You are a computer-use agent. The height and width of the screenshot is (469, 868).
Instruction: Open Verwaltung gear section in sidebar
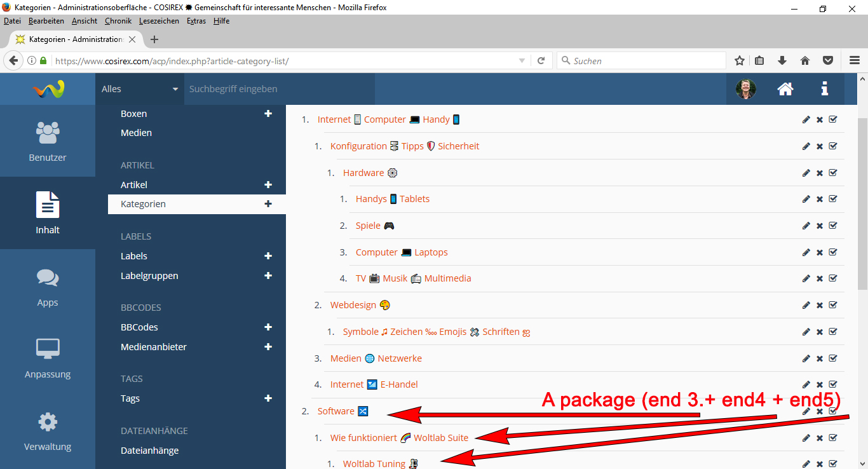(48, 431)
